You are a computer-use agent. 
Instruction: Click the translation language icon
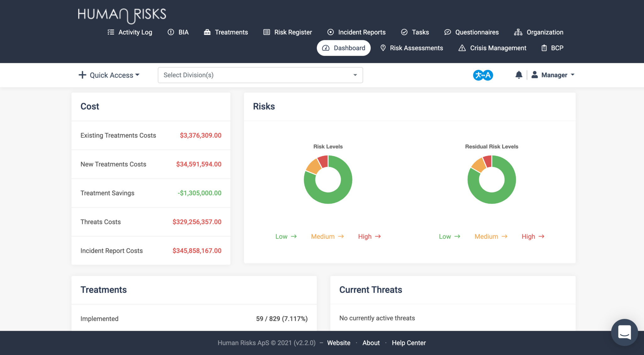(x=483, y=75)
